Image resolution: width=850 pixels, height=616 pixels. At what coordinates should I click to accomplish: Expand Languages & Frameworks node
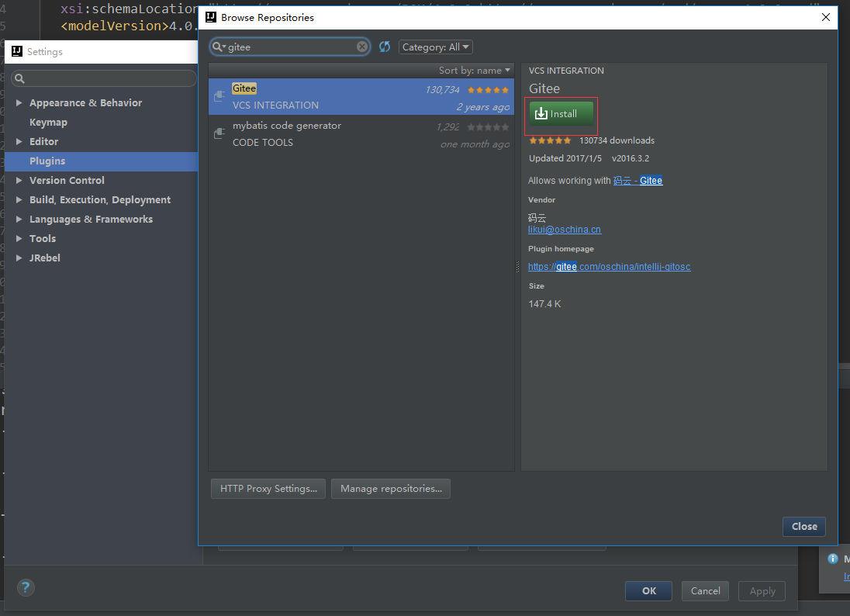click(x=19, y=219)
